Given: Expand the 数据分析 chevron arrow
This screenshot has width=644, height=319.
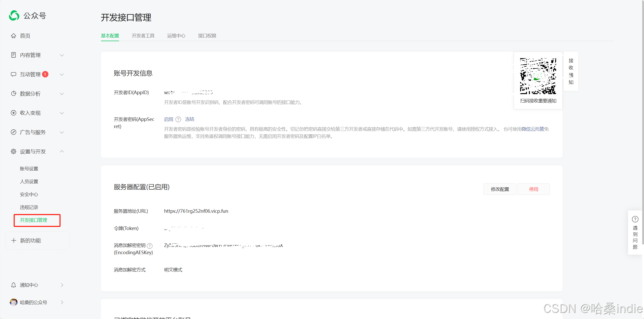Looking at the screenshot, I should coord(62,94).
